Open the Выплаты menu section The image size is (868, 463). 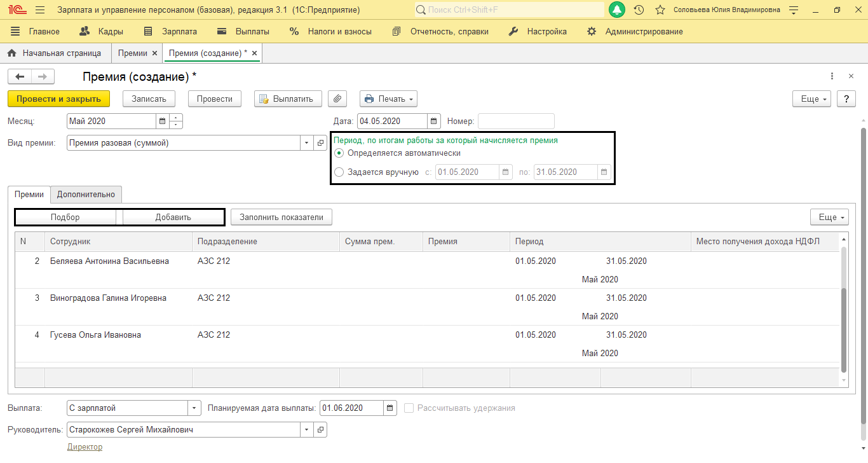[x=243, y=31]
